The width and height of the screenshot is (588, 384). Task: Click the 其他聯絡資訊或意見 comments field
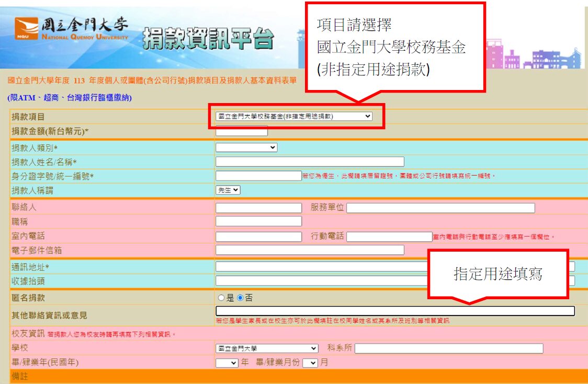(x=395, y=311)
